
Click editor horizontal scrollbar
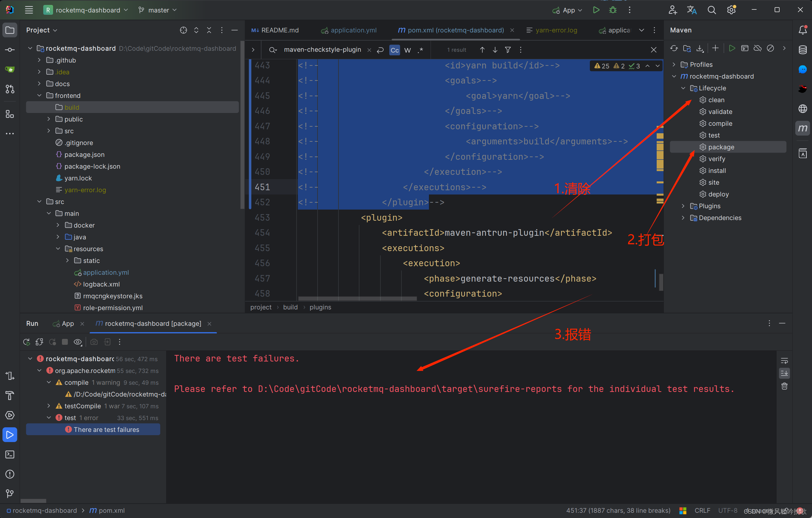[358, 299]
